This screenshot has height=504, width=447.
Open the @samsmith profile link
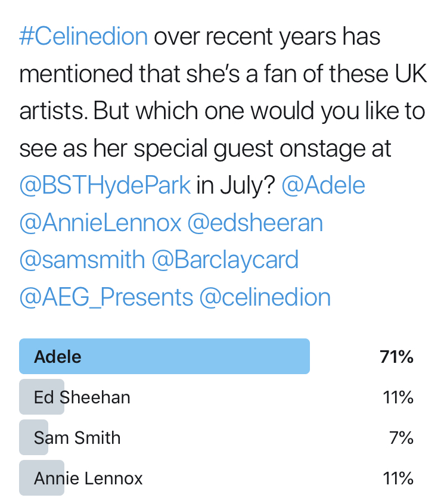[82, 260]
